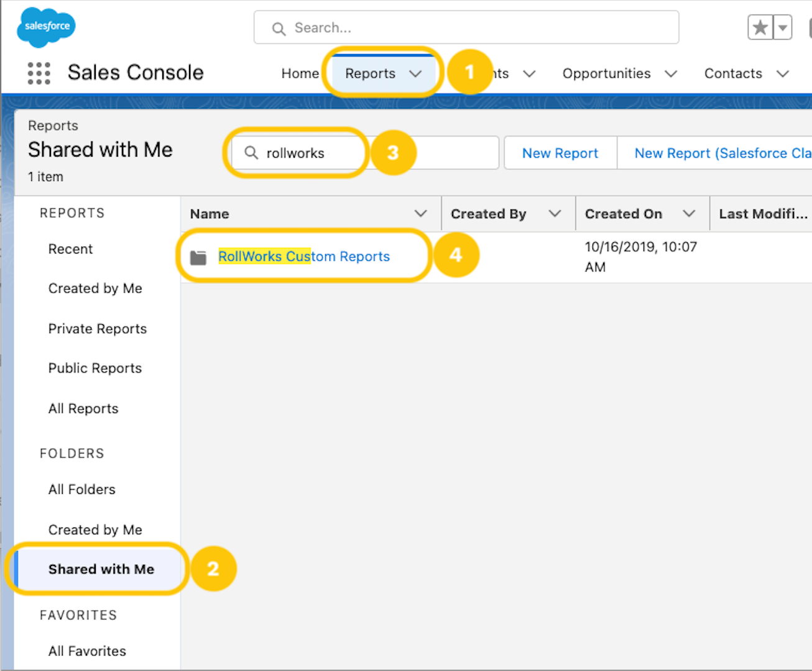Screen dimensions: 812x671
Task: Select Private Reports in the sidebar
Action: pos(98,329)
